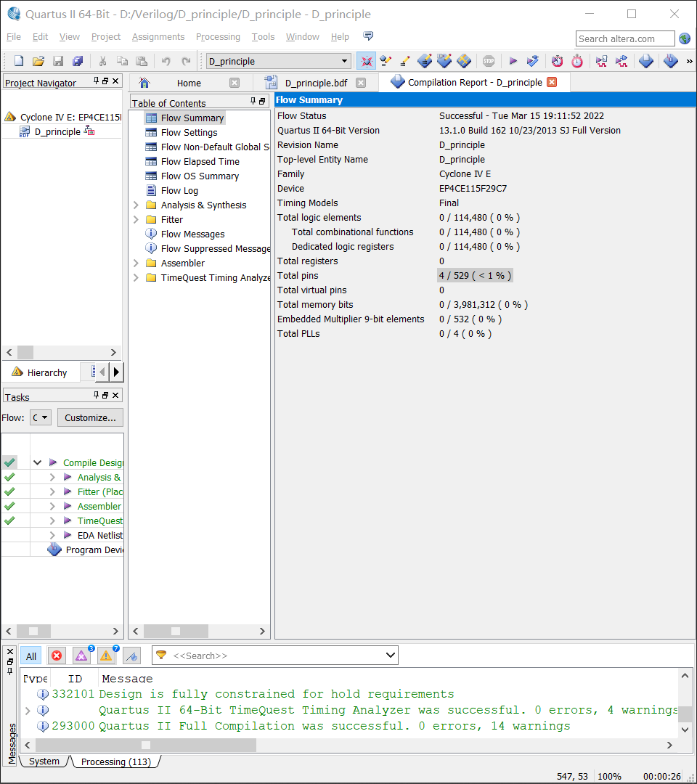Click the Open file folder icon
The image size is (697, 784).
38,61
